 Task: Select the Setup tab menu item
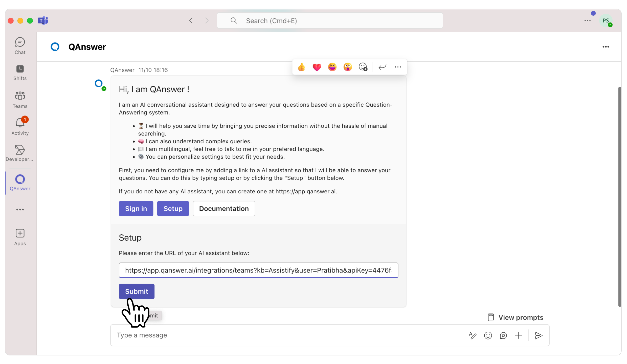tap(173, 209)
